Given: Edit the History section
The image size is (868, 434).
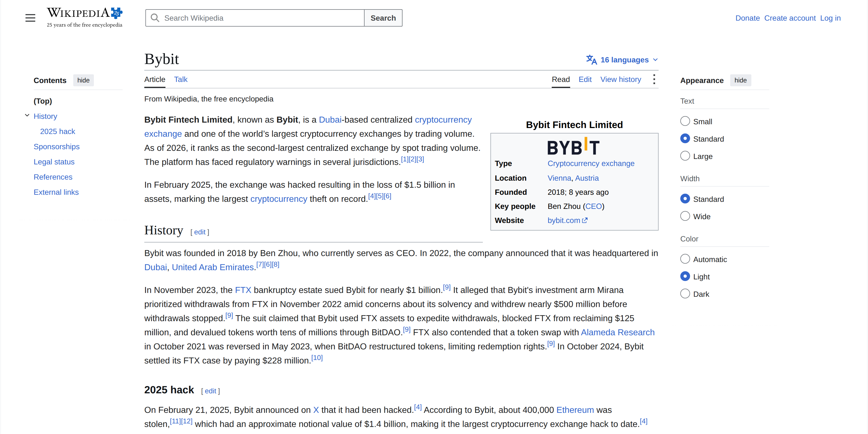Looking at the screenshot, I should pos(199,232).
